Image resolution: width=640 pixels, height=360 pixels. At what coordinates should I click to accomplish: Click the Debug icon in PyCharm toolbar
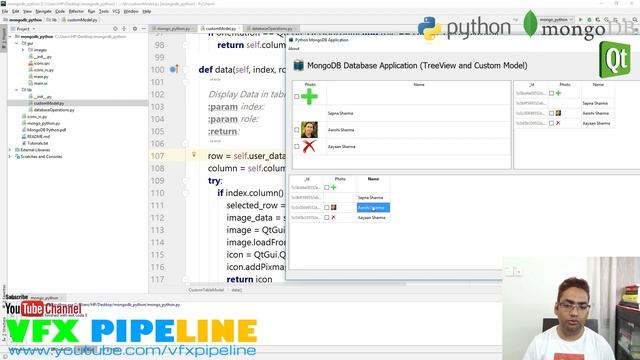coord(589,20)
